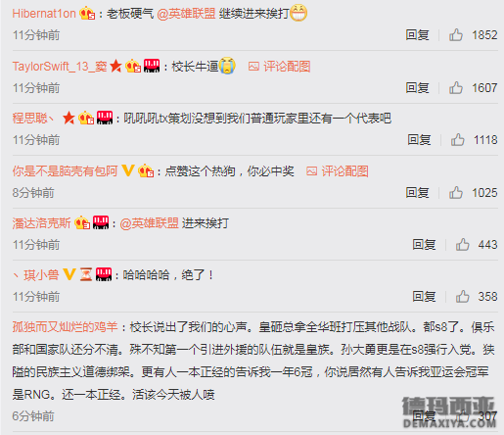Viewport: 504px width, 435px height.
Task: Like the hot dog comment with 1025 likes
Action: click(456, 193)
